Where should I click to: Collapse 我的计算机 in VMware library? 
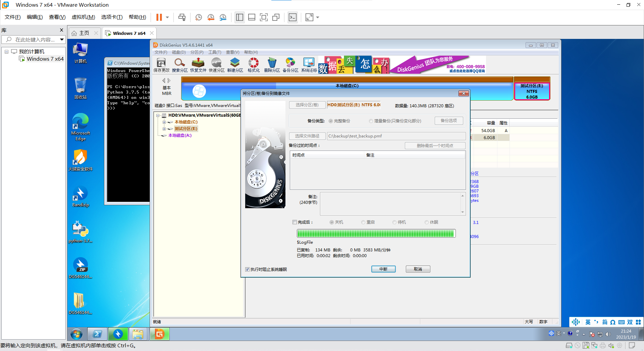pyautogui.click(x=6, y=52)
